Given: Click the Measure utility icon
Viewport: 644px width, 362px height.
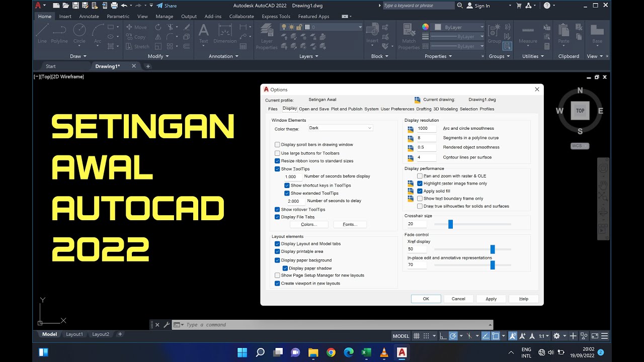Looking at the screenshot, I should pos(528,34).
